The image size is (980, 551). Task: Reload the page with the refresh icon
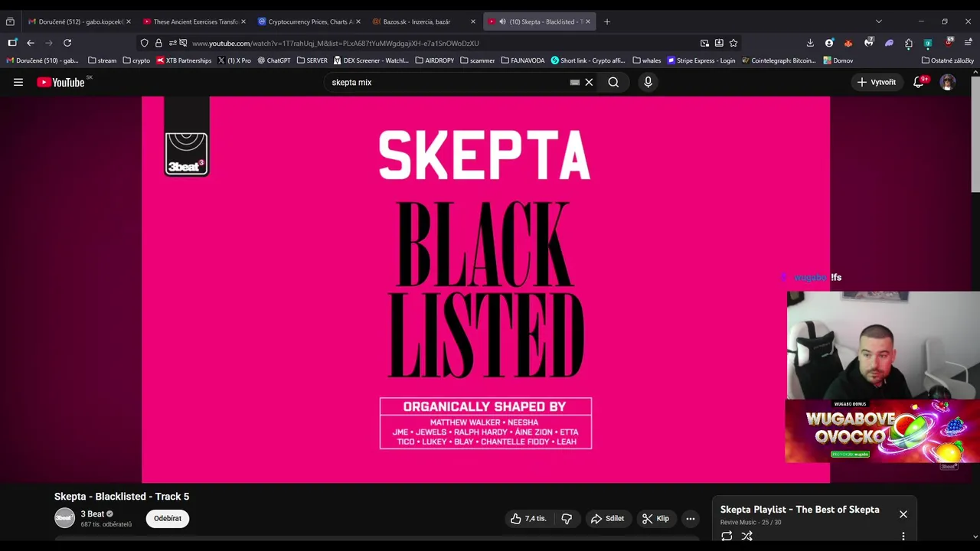67,43
